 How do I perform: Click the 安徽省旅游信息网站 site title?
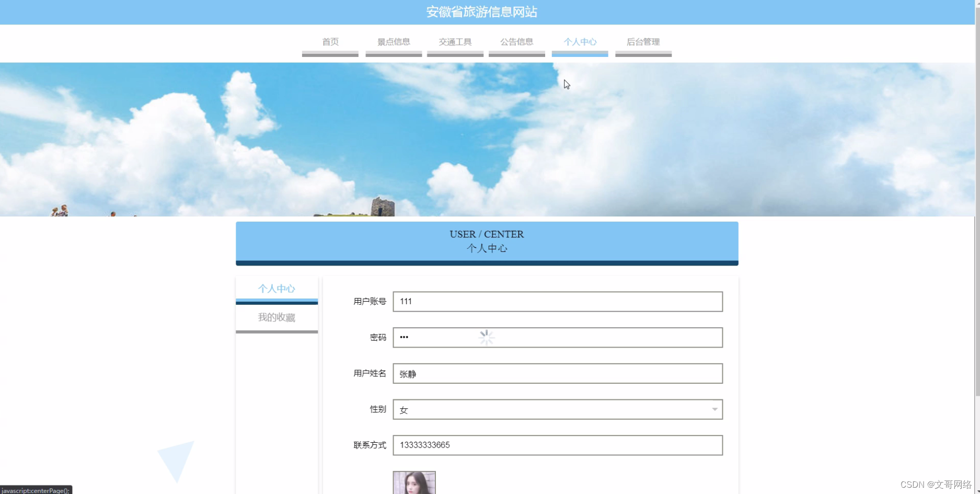coord(481,12)
